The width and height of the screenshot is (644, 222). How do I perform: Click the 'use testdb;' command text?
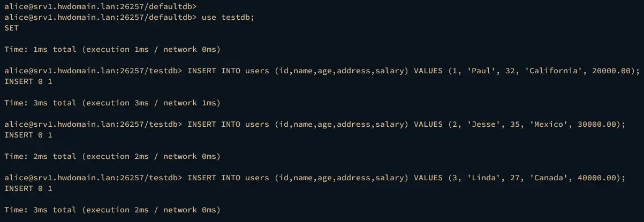228,18
